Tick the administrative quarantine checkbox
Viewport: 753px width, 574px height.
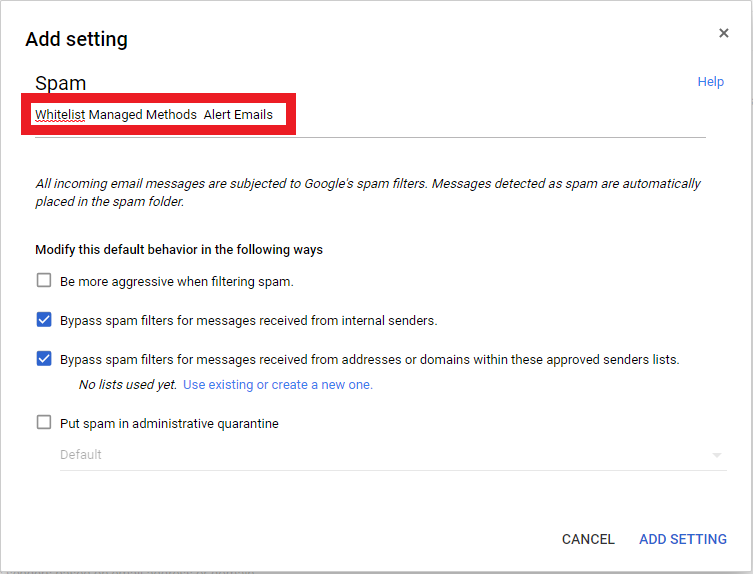click(x=44, y=422)
